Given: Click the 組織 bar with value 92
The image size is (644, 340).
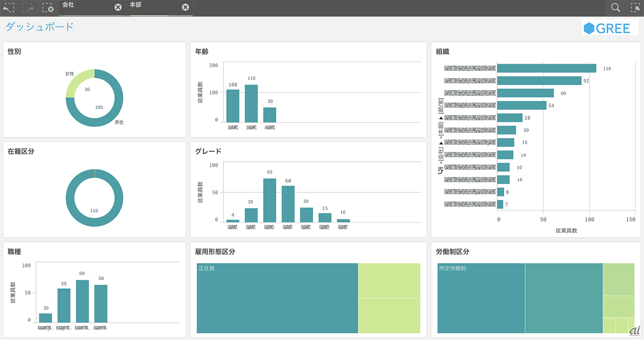Looking at the screenshot, I should (539, 81).
